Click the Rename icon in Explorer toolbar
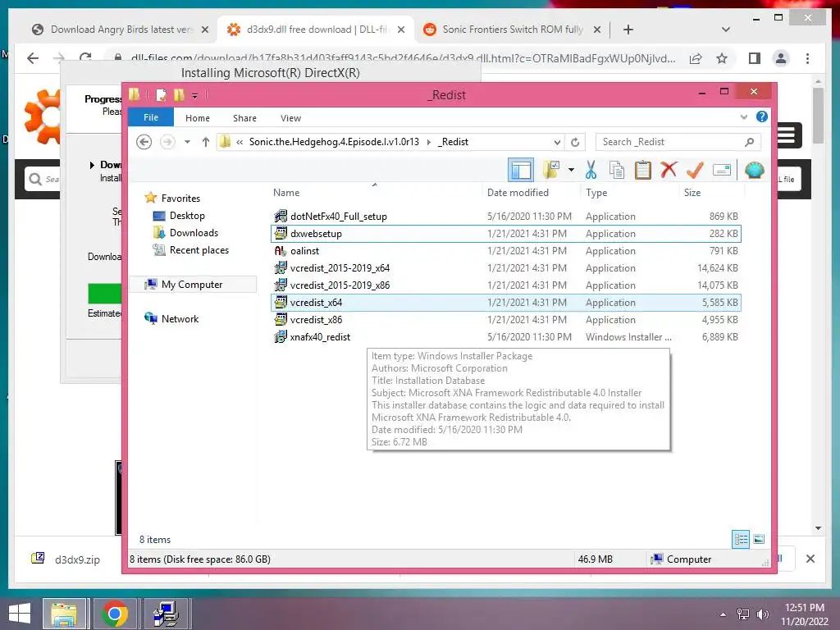840x630 pixels. (x=722, y=171)
